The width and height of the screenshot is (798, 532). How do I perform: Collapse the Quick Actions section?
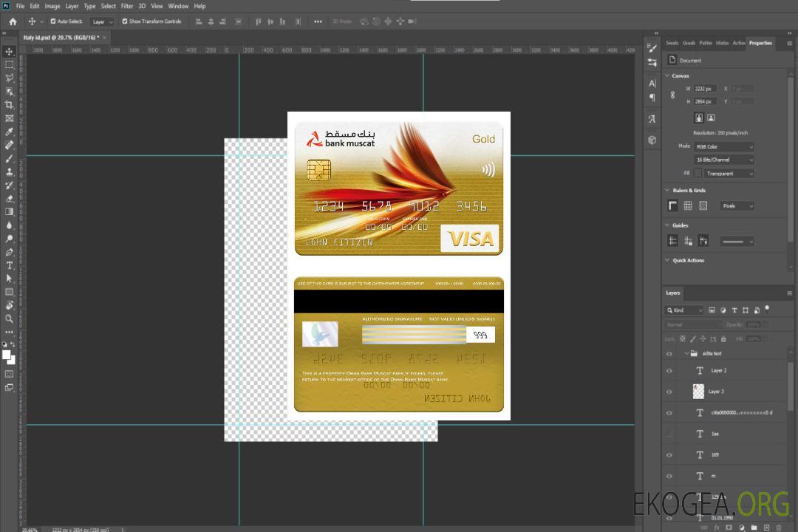point(667,260)
